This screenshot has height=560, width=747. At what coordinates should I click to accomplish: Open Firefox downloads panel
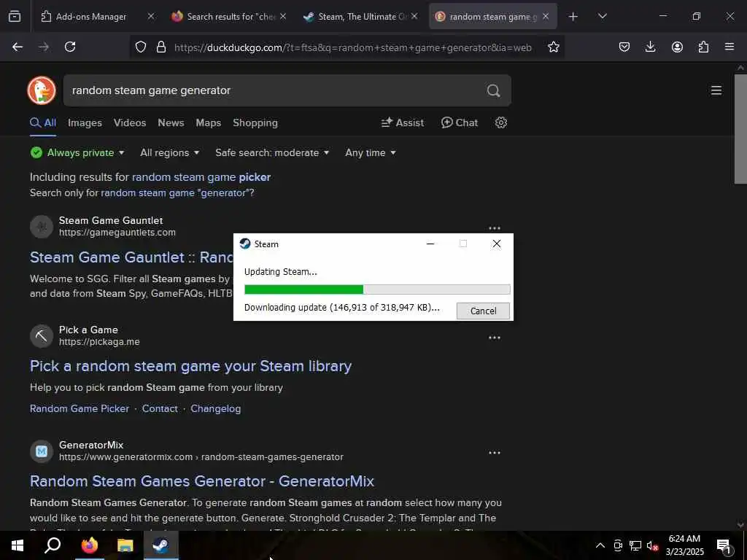650,47
